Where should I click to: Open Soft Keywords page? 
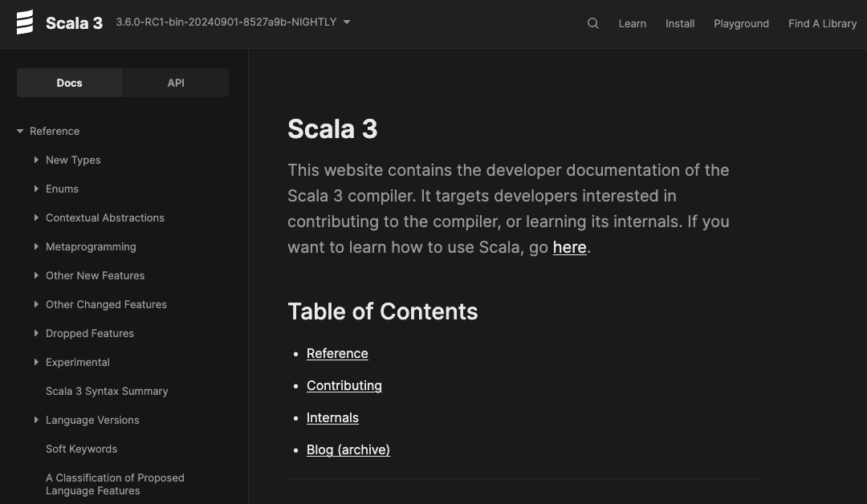pos(81,449)
